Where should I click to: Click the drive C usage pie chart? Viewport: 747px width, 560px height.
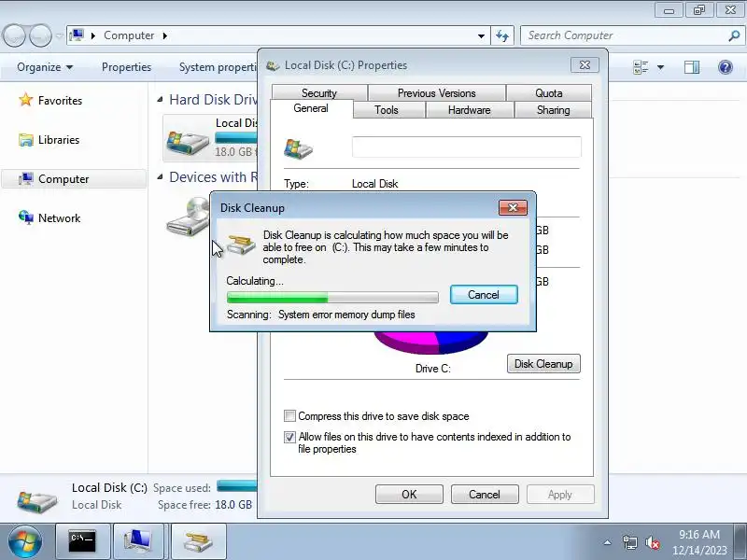pos(431,343)
